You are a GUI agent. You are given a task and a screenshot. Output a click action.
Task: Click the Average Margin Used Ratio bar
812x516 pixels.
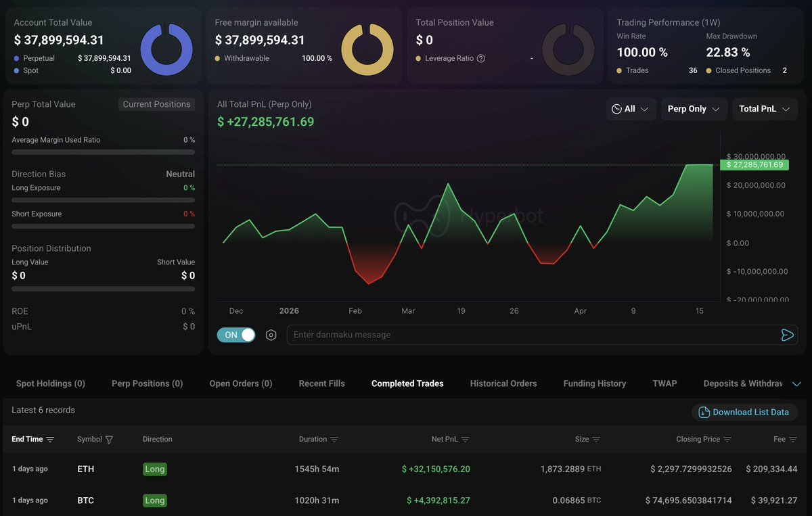103,152
